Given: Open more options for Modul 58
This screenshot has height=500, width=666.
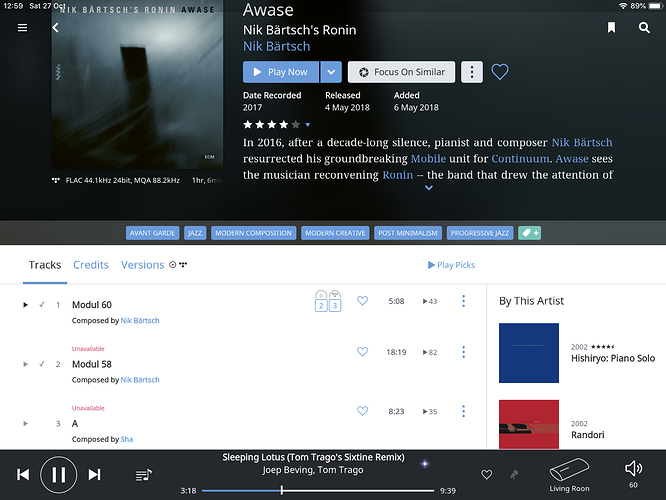Looking at the screenshot, I should (463, 352).
